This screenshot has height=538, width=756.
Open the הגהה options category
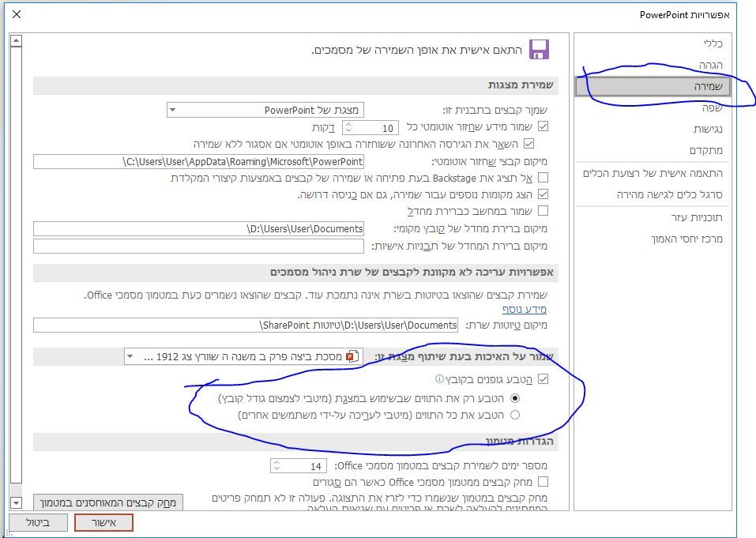(x=653, y=65)
